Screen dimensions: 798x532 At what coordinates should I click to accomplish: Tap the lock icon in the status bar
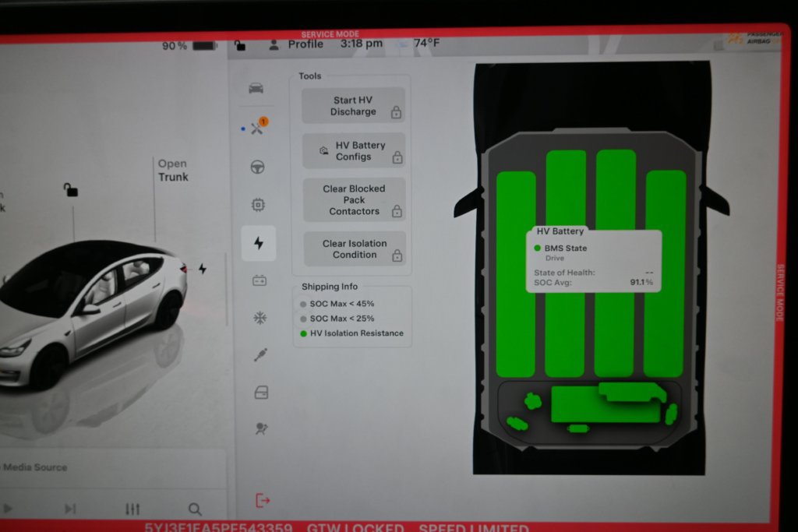tap(240, 46)
